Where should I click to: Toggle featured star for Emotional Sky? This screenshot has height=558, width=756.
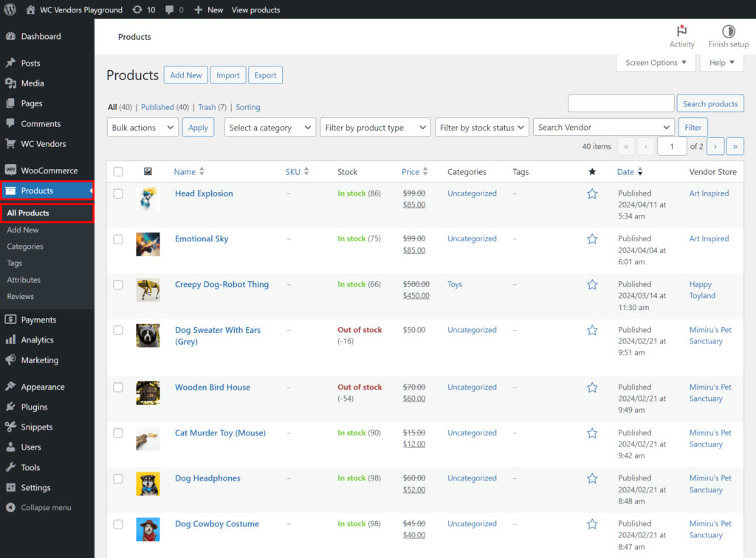coord(592,239)
